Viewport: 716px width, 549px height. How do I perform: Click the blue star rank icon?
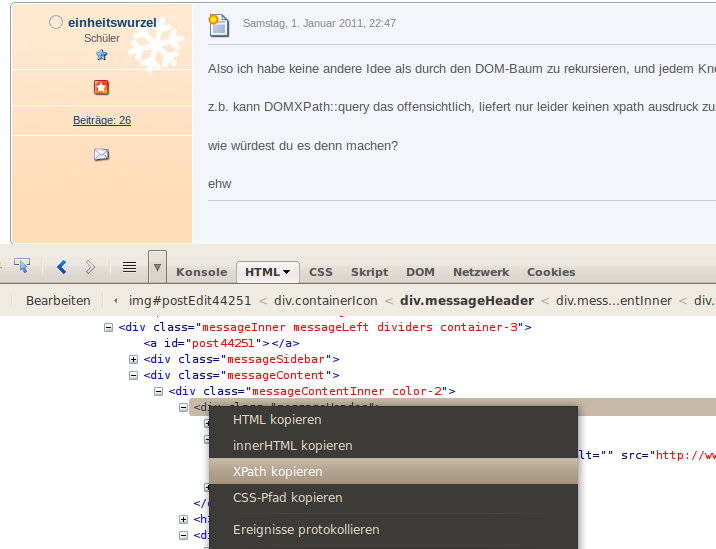pyautogui.click(x=101, y=55)
